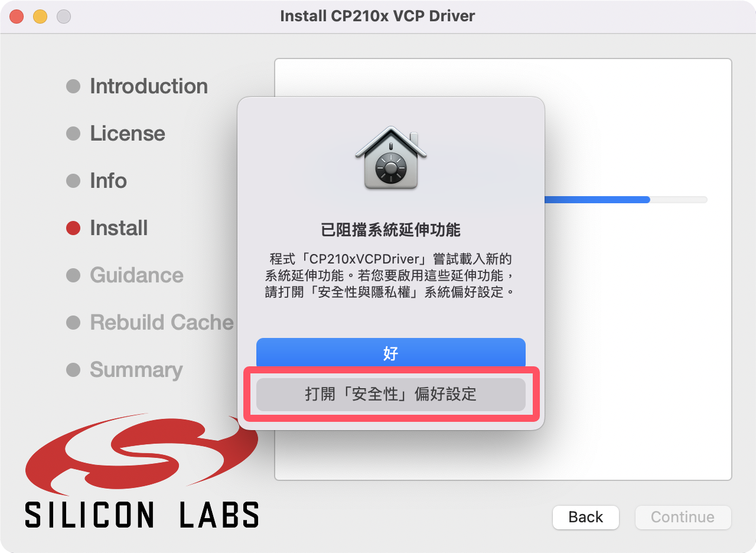Select the Introduction step
The height and width of the screenshot is (553, 756).
149,86
